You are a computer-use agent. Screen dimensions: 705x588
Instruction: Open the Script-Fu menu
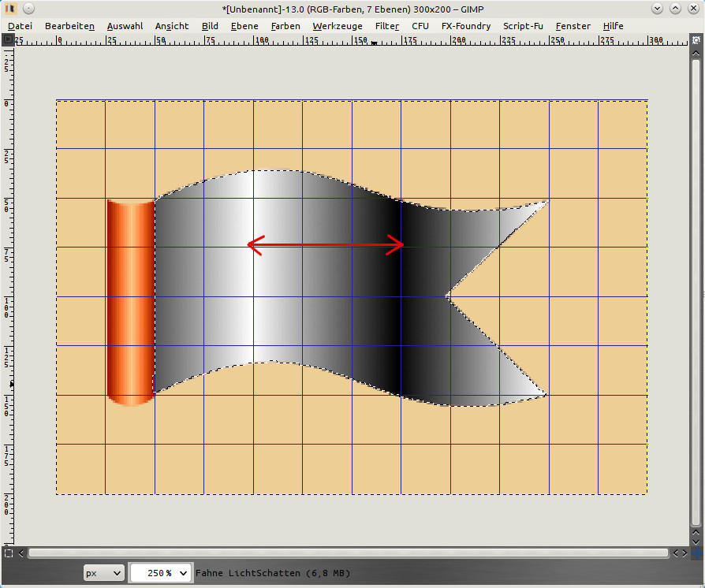click(x=523, y=26)
